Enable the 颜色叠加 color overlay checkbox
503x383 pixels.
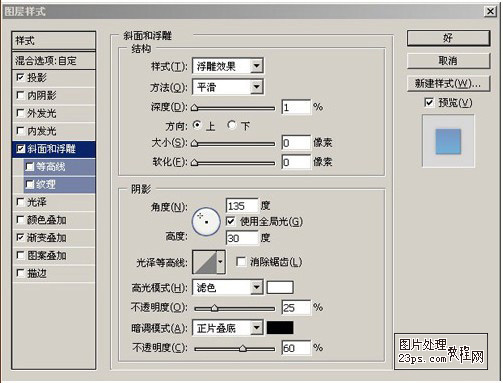click(20, 220)
